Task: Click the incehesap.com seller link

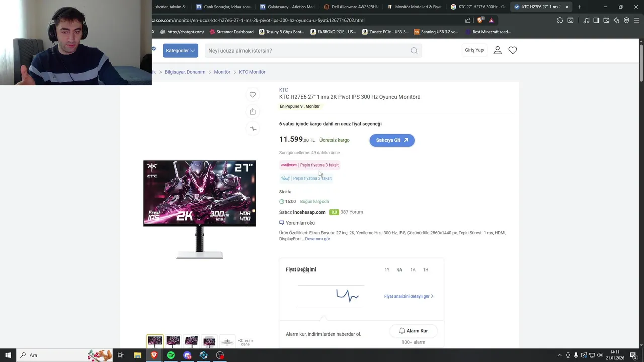Action: click(x=309, y=212)
